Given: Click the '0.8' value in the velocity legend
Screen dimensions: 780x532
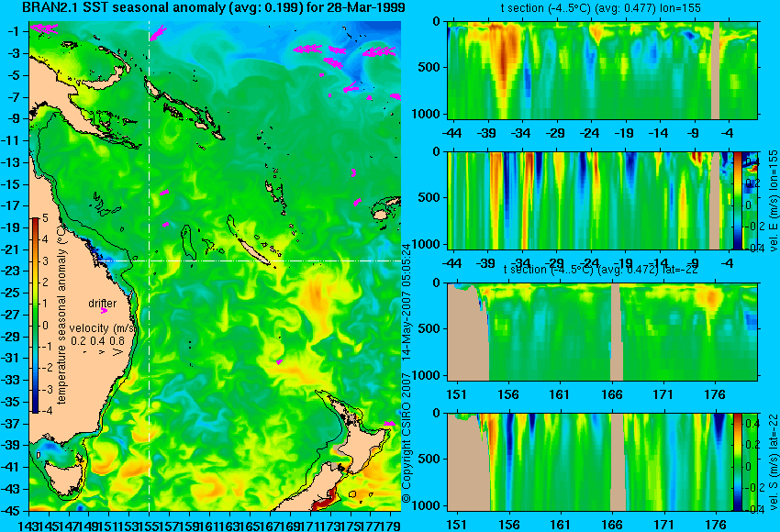Looking at the screenshot, I should 117,341.
